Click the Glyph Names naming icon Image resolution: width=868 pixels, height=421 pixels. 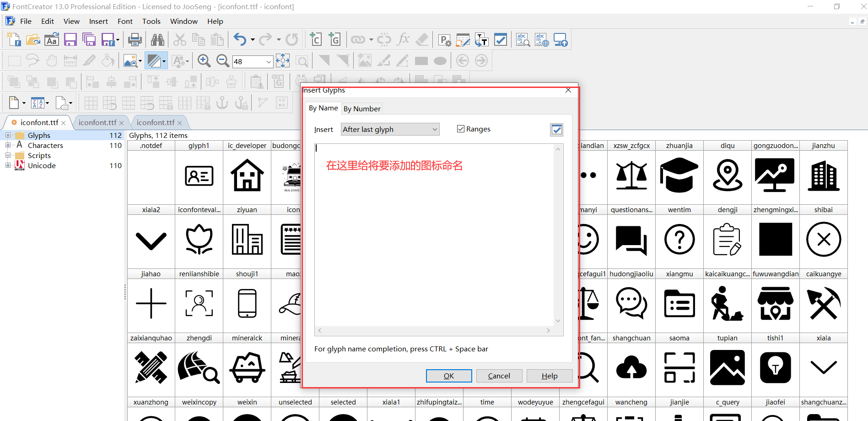(x=463, y=40)
